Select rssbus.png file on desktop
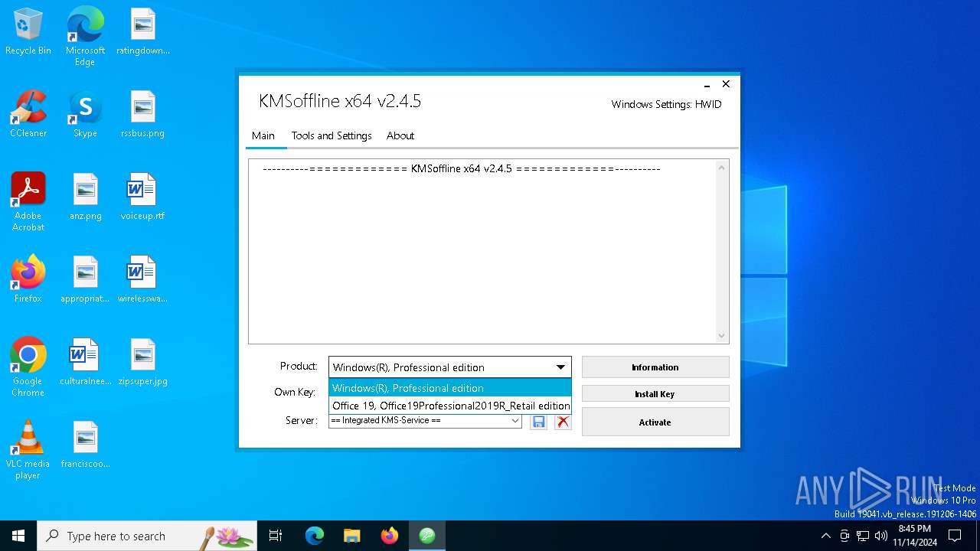 tap(143, 115)
